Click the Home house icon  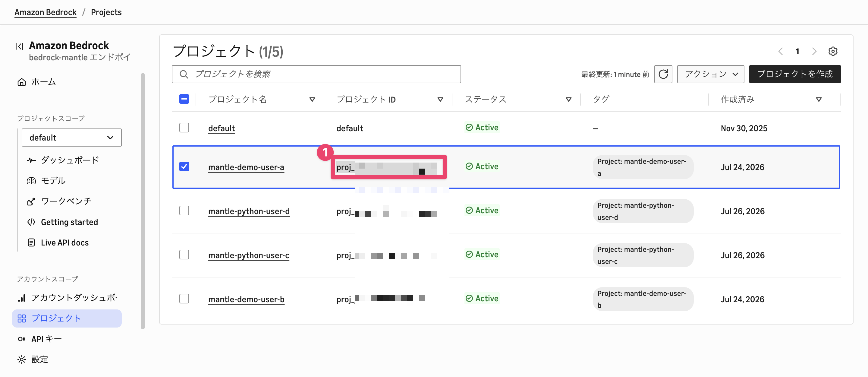(22, 82)
